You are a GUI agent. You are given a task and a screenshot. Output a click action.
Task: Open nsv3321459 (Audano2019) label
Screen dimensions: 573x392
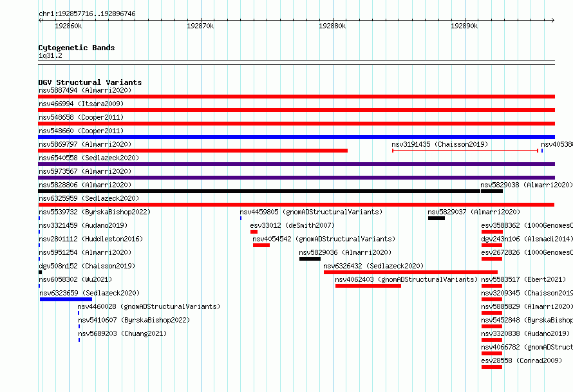click(x=83, y=225)
